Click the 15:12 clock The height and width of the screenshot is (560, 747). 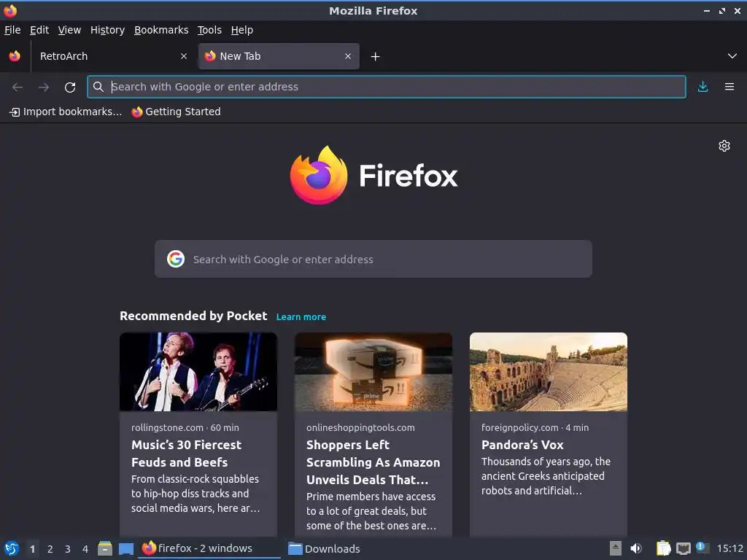coord(729,549)
